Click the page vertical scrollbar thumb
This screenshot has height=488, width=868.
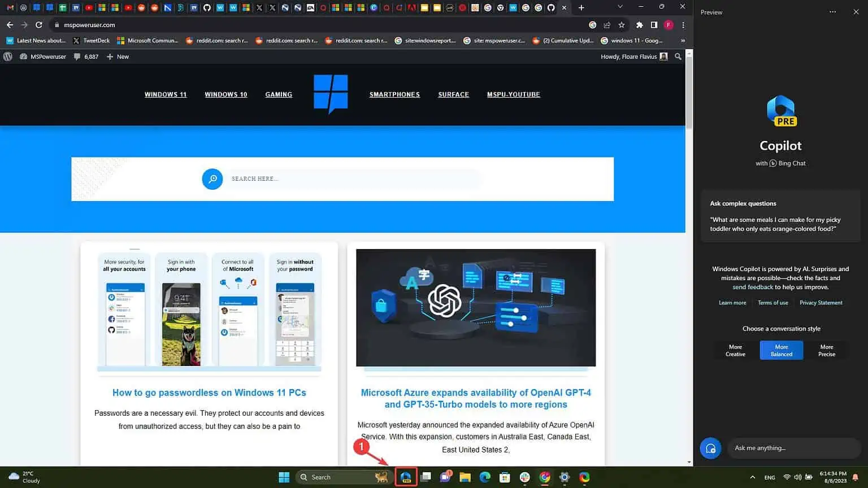689,93
